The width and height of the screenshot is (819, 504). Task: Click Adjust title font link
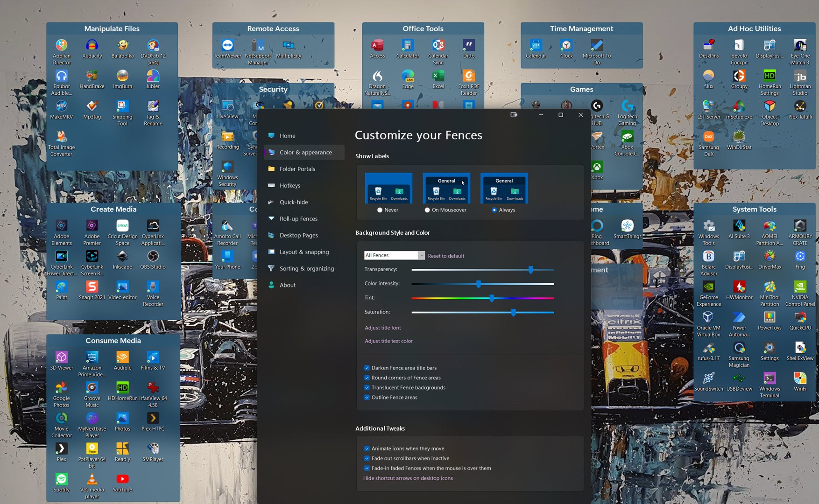(x=383, y=328)
